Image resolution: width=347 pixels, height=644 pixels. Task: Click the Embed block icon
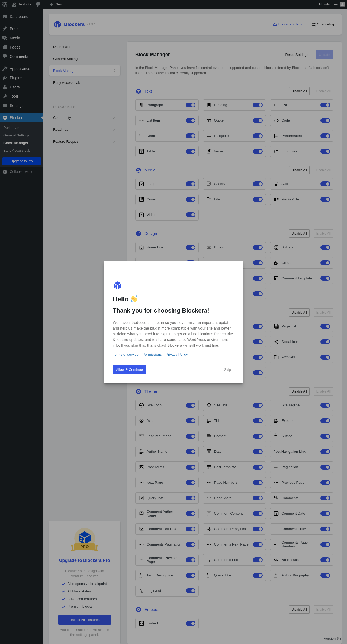142,623
